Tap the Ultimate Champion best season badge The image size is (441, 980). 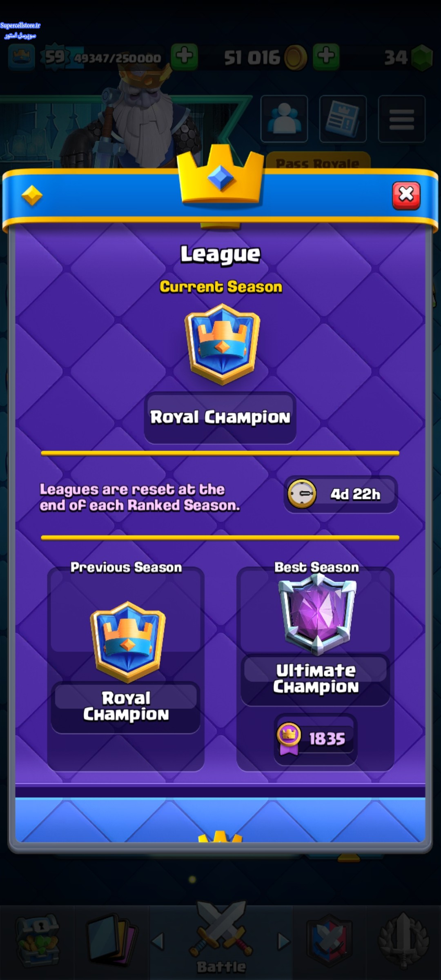317,613
